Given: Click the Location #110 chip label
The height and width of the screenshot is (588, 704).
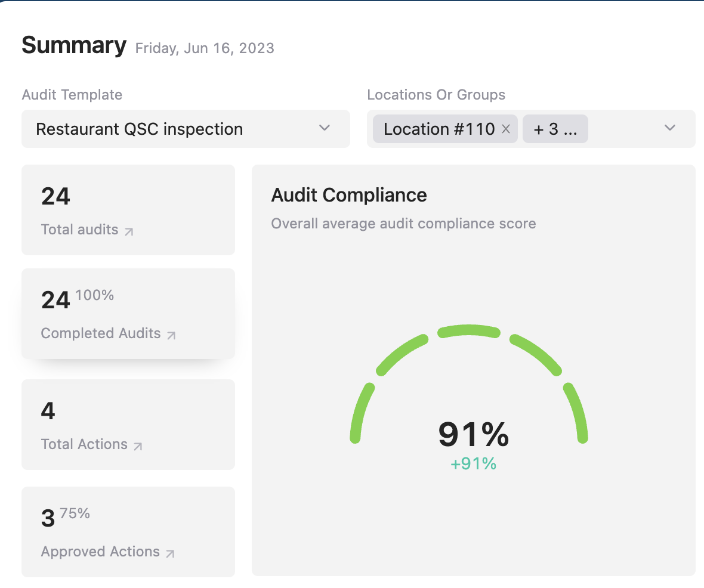Looking at the screenshot, I should pos(439,129).
